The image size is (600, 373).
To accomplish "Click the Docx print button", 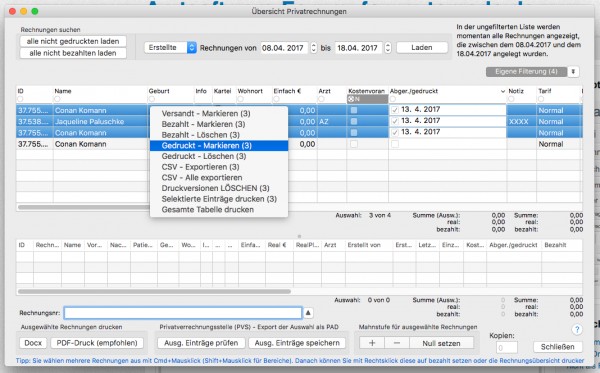I will pos(33,343).
